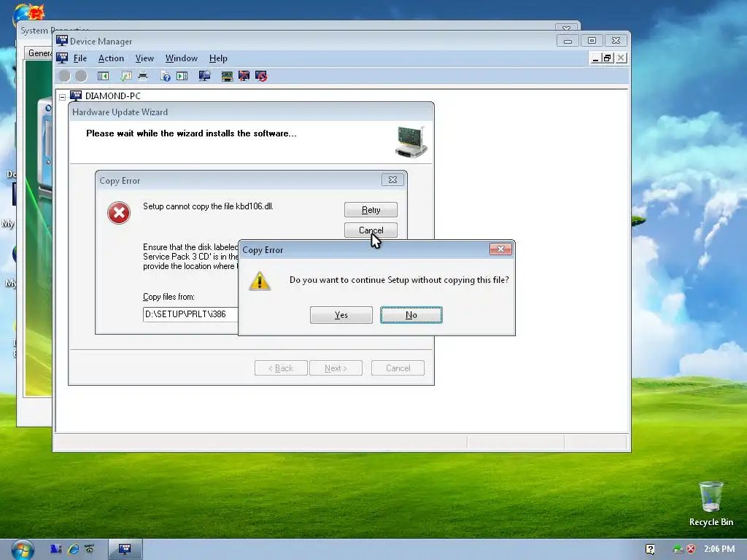Restore down the inner MMC console window
This screenshot has height=560, width=747.
607,58
